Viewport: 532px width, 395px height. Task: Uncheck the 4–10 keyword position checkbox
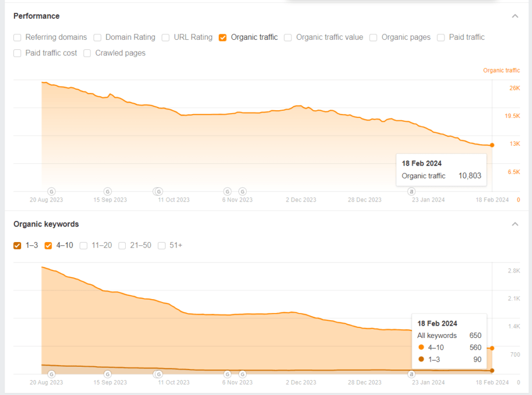click(x=48, y=245)
